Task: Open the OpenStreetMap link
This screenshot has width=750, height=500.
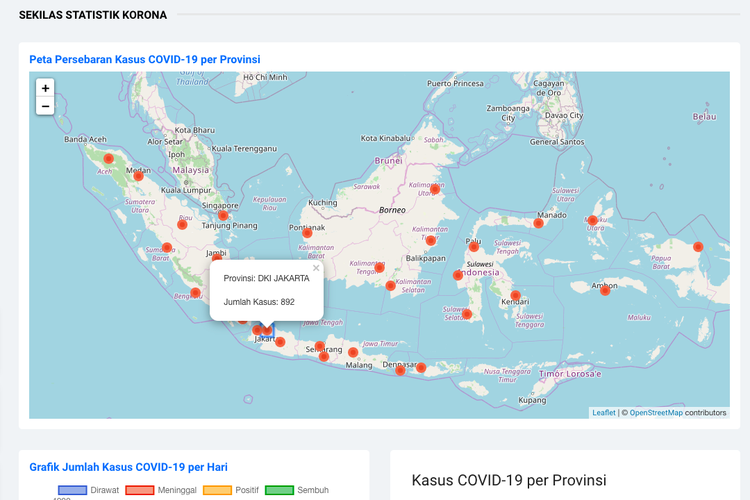Action: [656, 412]
